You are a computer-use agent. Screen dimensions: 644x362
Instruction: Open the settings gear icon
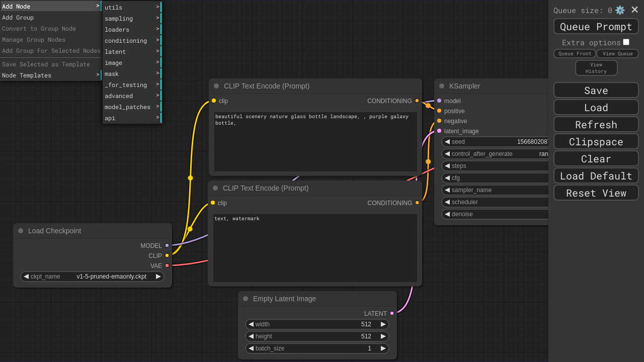(x=620, y=10)
